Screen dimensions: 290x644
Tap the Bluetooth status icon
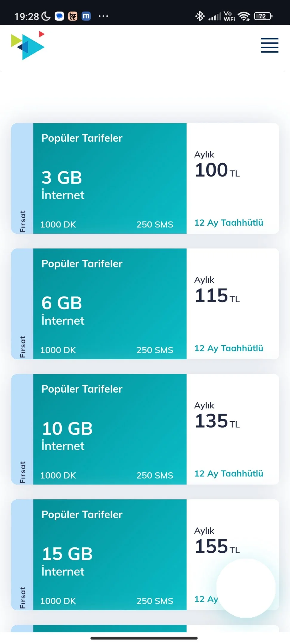coord(200,16)
